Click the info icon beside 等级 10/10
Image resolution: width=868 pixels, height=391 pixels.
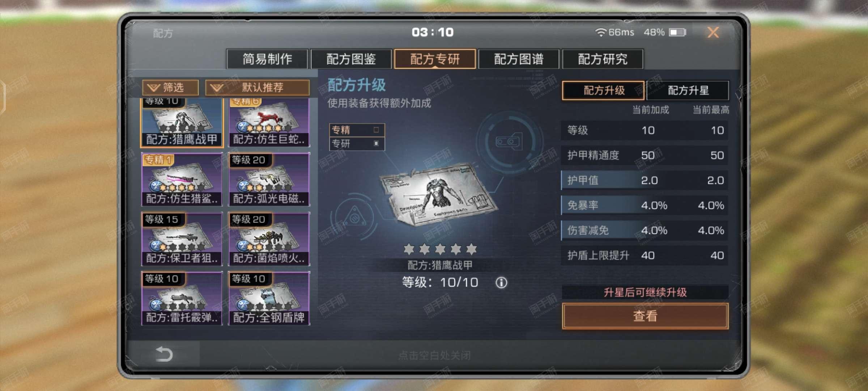(x=501, y=283)
